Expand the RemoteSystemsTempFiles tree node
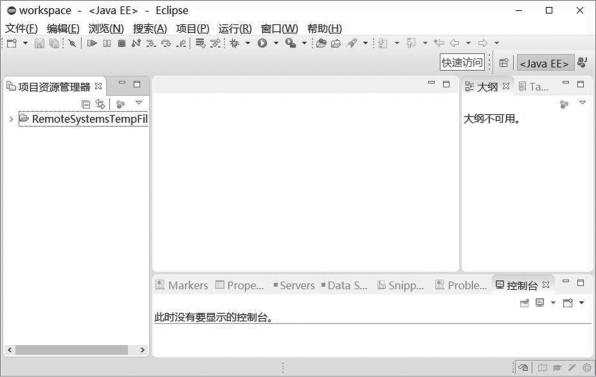This screenshot has height=377, width=596. [11, 119]
